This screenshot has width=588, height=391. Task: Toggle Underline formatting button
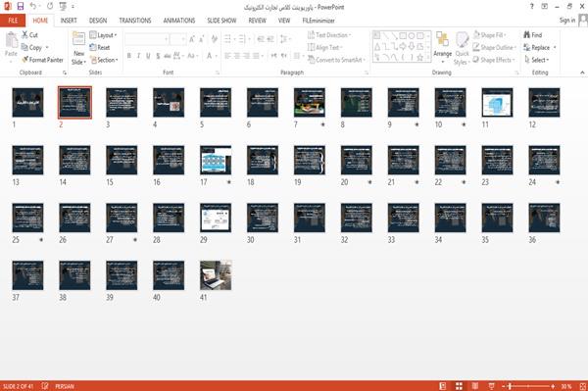coord(148,56)
